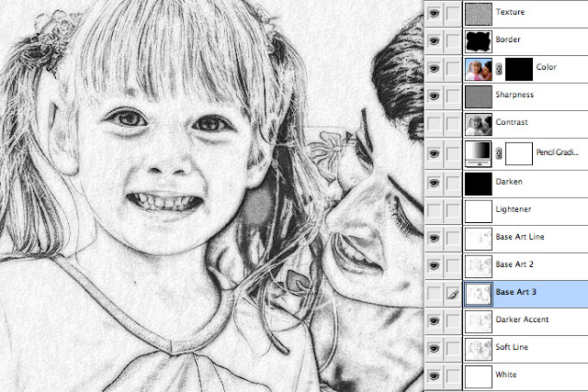Click the Darken layer black thumbnail
Screen dimensions: 588x392
[x=479, y=184]
